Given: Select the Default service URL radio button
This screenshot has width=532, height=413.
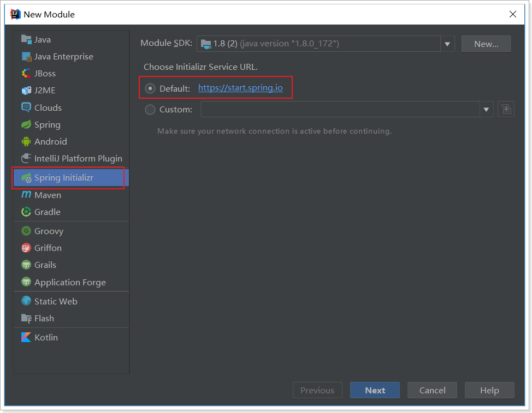Looking at the screenshot, I should tap(150, 88).
